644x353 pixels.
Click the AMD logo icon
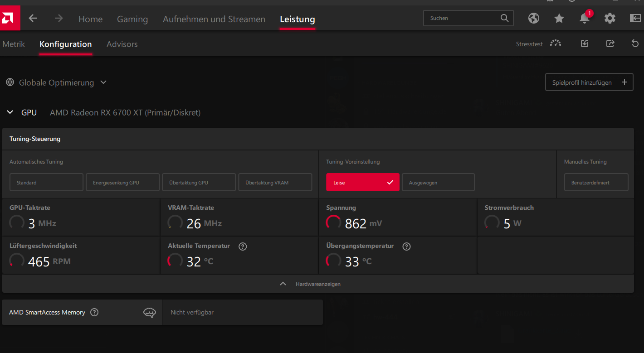(8, 18)
